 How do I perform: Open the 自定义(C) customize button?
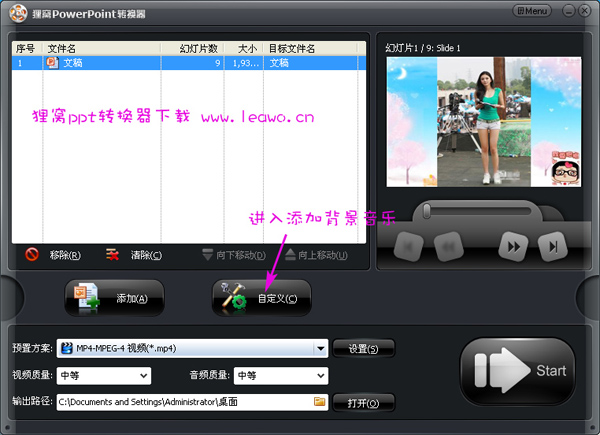click(x=262, y=298)
